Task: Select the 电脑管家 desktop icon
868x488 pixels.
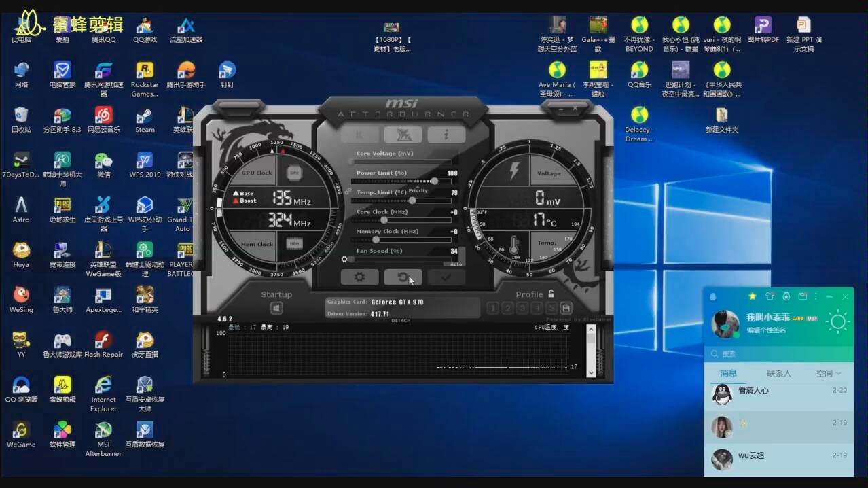Action: tap(62, 75)
